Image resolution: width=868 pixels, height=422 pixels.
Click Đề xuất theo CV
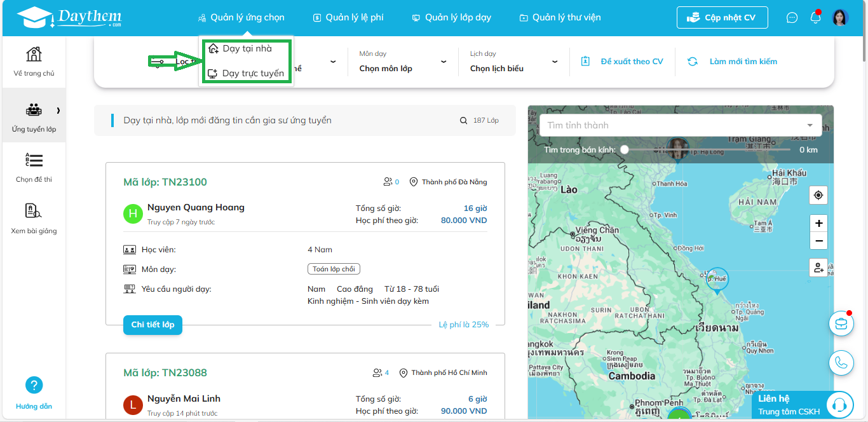point(623,62)
